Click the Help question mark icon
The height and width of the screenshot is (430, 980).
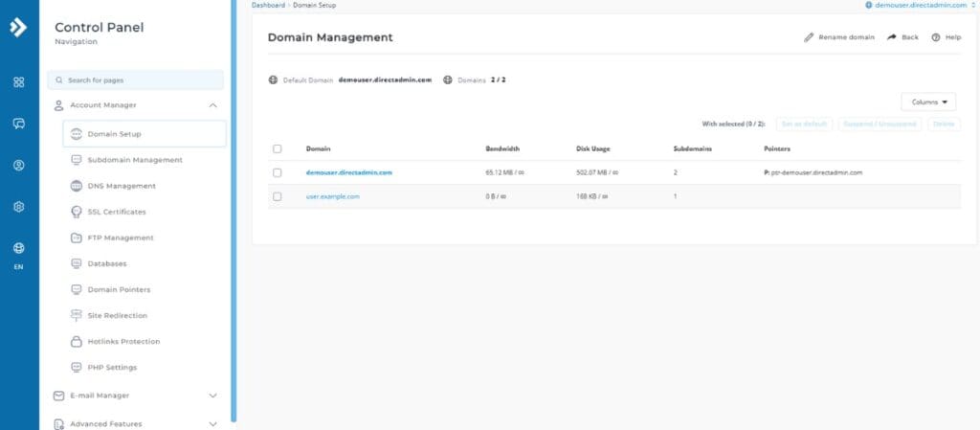click(x=936, y=37)
